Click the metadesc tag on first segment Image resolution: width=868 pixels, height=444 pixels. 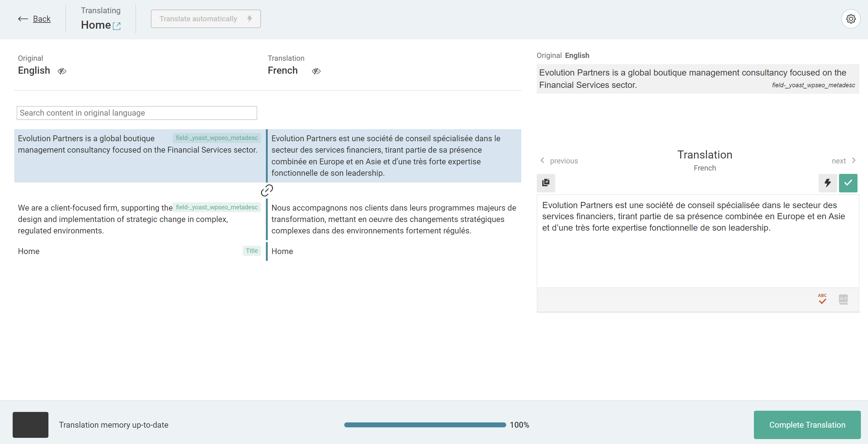[x=217, y=138]
